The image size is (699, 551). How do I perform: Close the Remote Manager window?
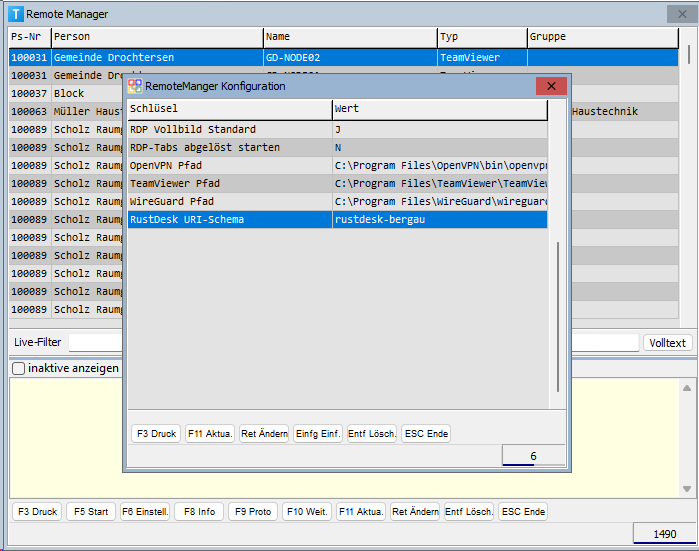point(682,14)
